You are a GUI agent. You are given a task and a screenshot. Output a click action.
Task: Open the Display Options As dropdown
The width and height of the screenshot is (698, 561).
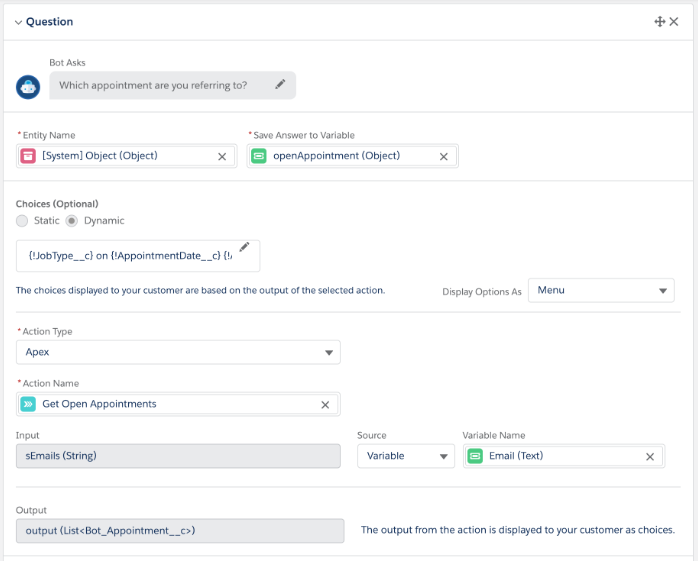click(601, 290)
